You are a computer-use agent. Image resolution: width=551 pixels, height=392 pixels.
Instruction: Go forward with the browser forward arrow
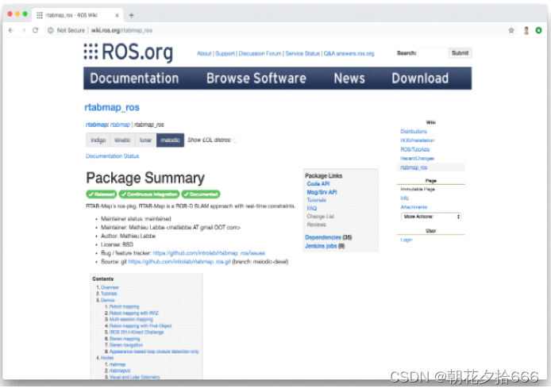(24, 30)
